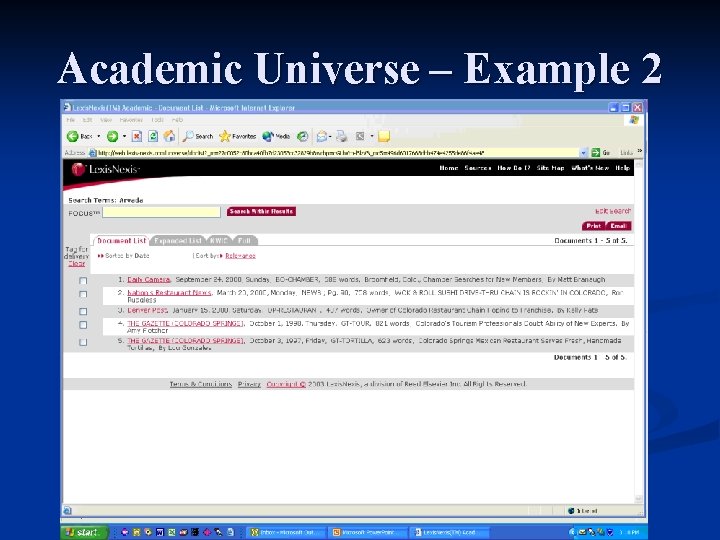
Task: Click Site Map navigation link
Action: tap(550, 168)
